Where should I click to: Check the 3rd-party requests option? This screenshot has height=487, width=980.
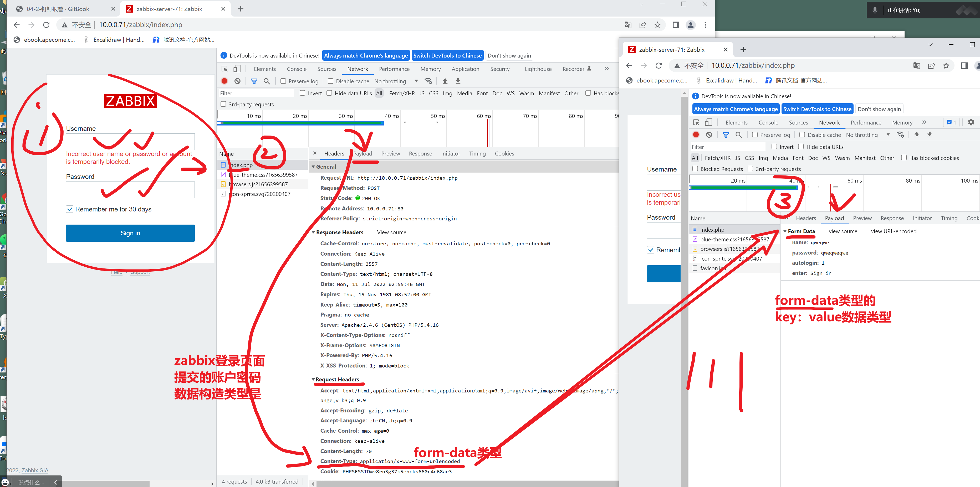point(223,104)
